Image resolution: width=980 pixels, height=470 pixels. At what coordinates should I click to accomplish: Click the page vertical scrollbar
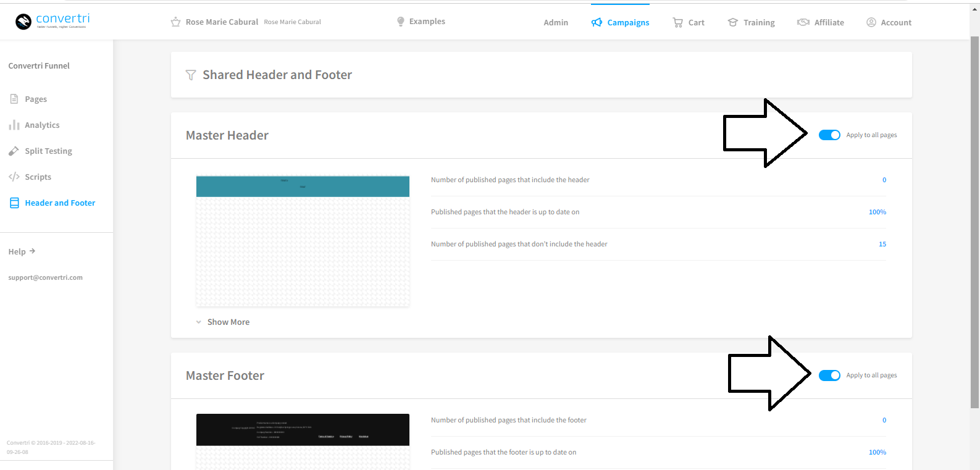pos(974,222)
